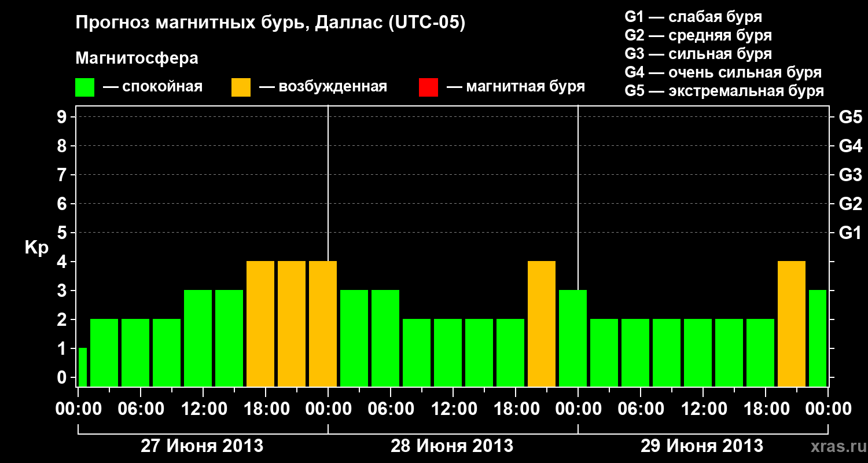This screenshot has height=463, width=868.
Task: Click the G5 storm level label on right axis
Action: 850,117
